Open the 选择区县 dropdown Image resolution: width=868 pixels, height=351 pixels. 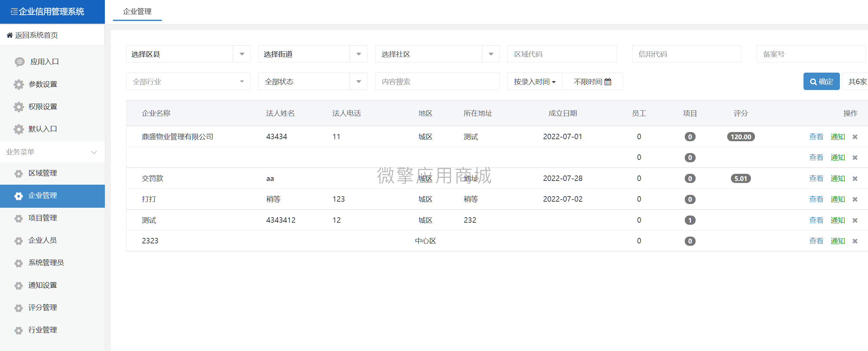click(x=188, y=54)
